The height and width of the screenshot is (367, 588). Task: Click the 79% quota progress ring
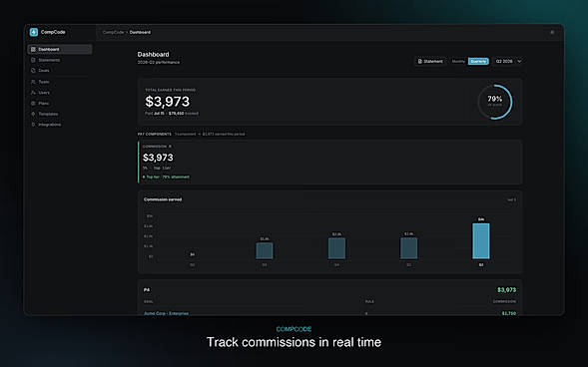(495, 102)
